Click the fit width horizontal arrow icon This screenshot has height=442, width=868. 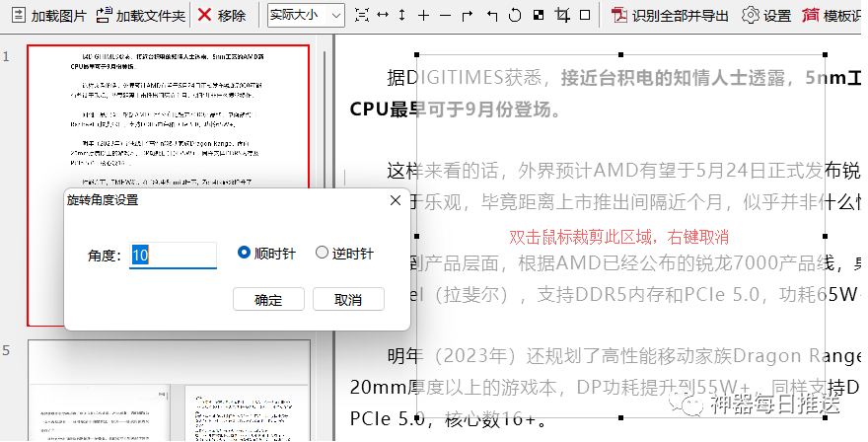[x=383, y=15]
